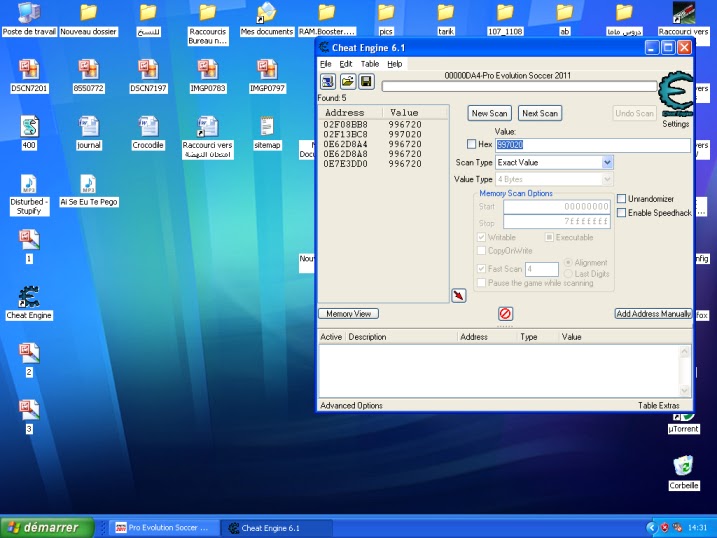Click the démarrer start button
717x538 pixels.
47,527
